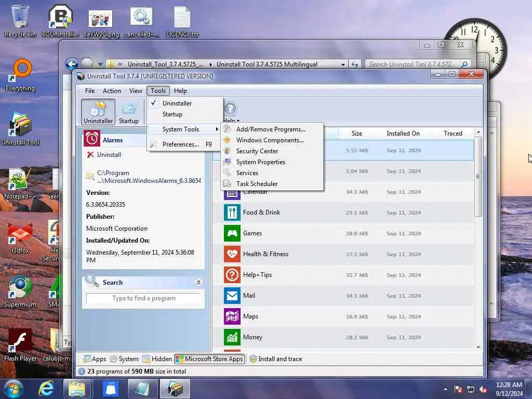Viewport: 532px width, 399px height.
Task: Open File Explorer from taskbar
Action: (x=77, y=389)
